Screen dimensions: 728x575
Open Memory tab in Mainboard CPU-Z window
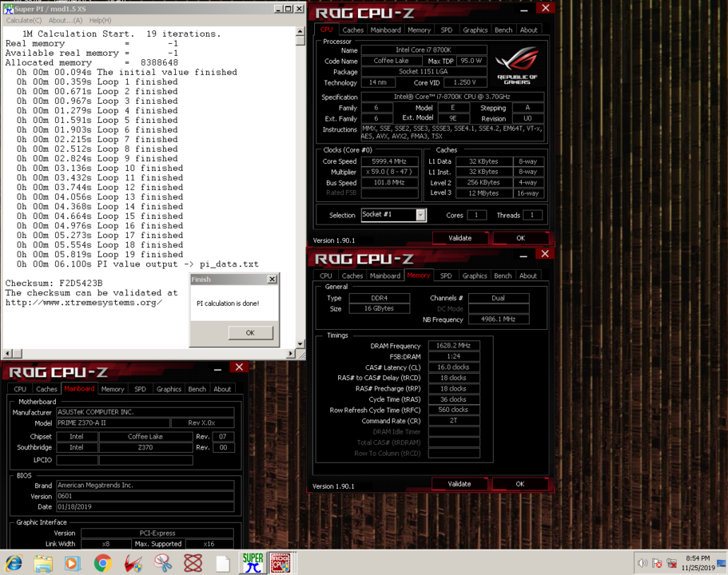(x=113, y=389)
